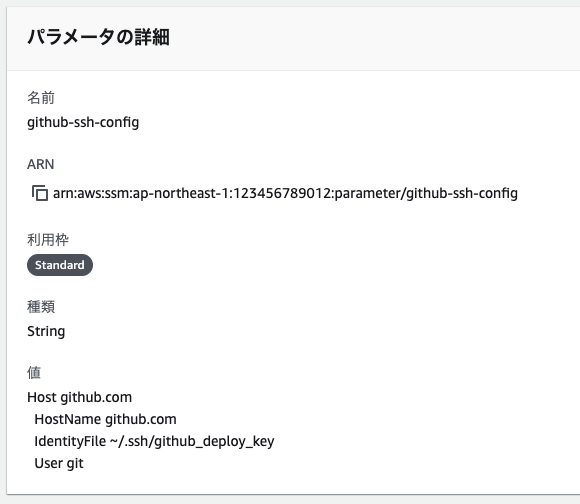Click the 名前 label
580x504 pixels.
click(x=41, y=98)
